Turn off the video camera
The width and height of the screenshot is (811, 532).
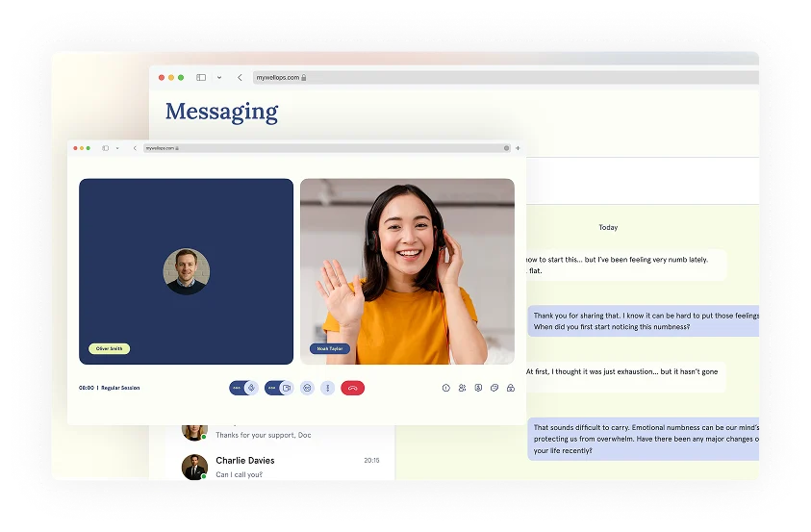[x=286, y=388]
